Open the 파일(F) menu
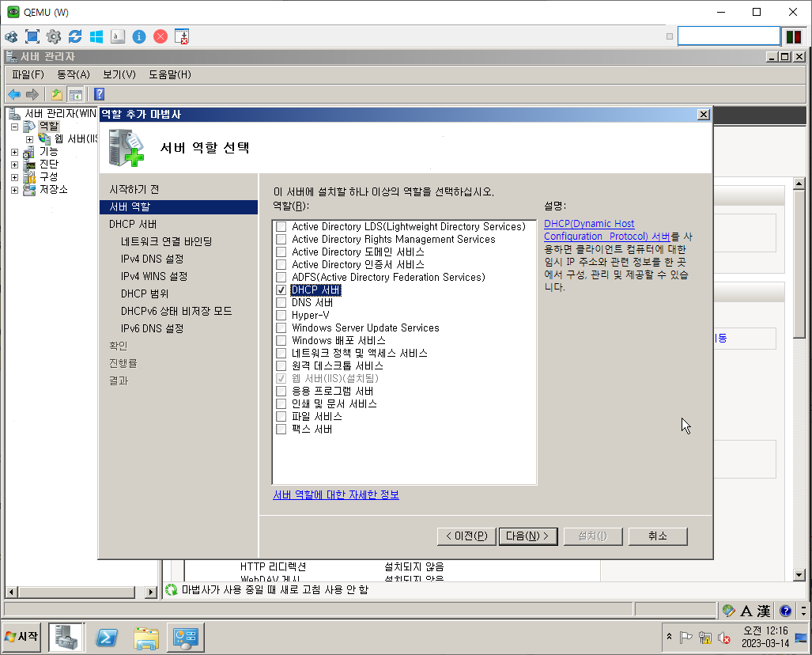The image size is (812, 655). click(28, 74)
